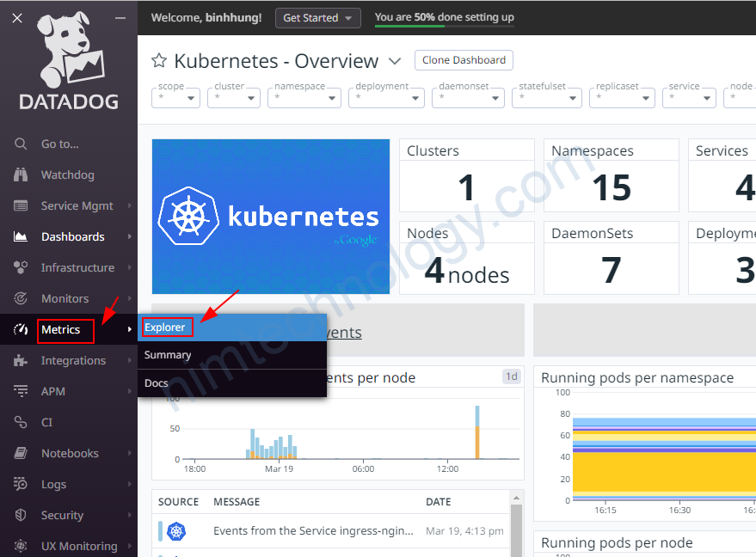Select Explorer from the Metrics submenu
The image size is (756, 557).
[165, 327]
